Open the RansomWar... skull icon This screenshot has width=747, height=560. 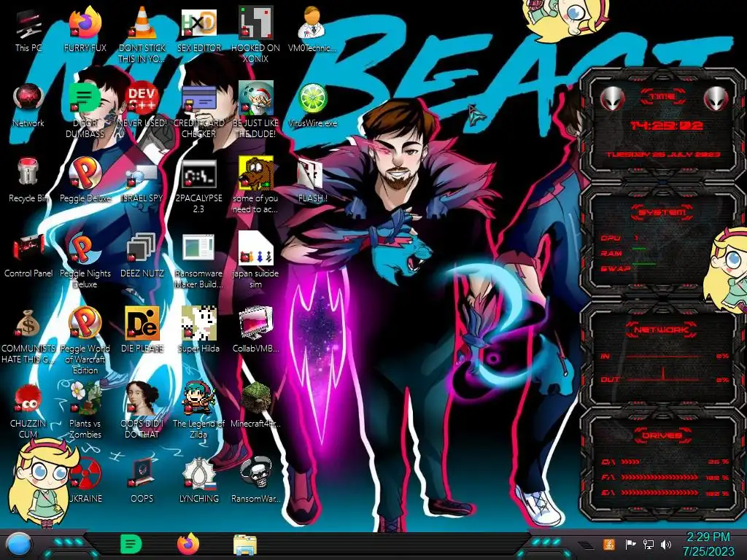(x=255, y=481)
